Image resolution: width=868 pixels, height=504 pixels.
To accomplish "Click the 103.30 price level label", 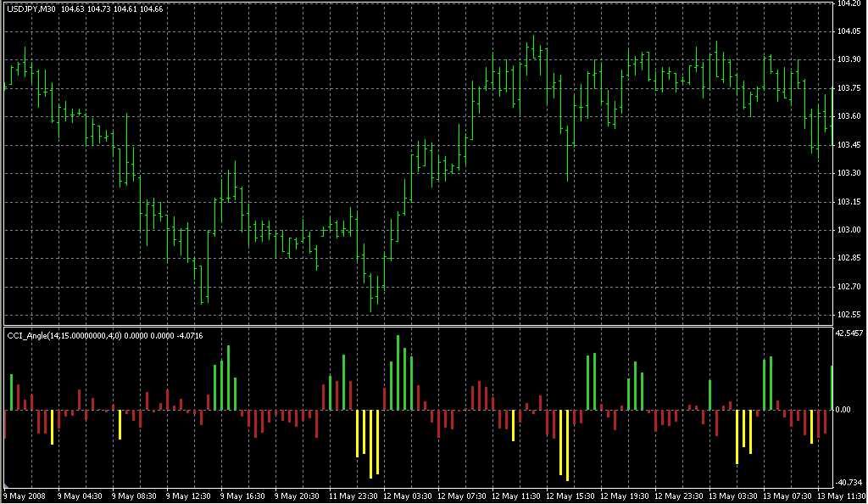I will (x=849, y=173).
